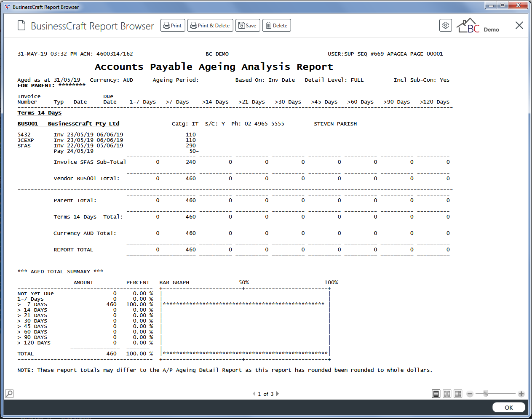The height and width of the screenshot is (419, 532).
Task: Click the '1-7 Days' column header
Action: click(143, 102)
